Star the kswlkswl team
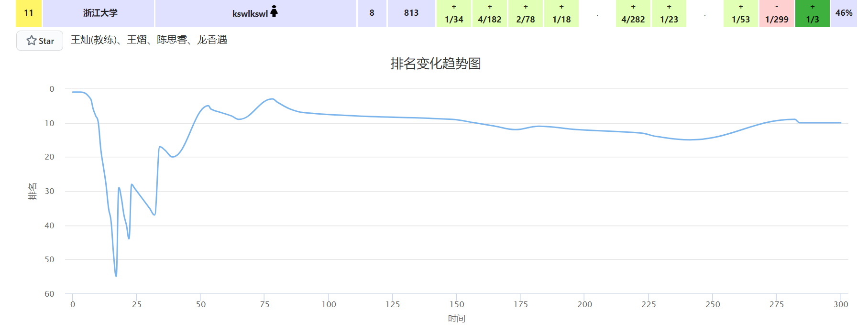 [40, 41]
